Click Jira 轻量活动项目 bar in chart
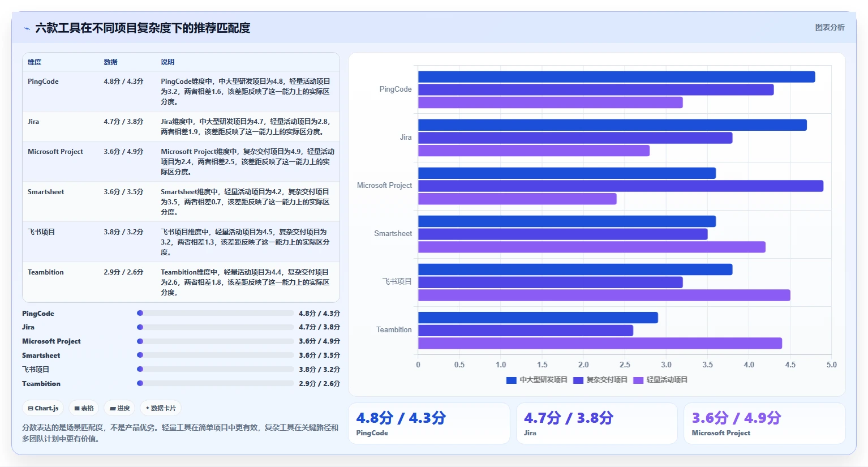Image resolution: width=868 pixels, height=467 pixels. point(534,151)
